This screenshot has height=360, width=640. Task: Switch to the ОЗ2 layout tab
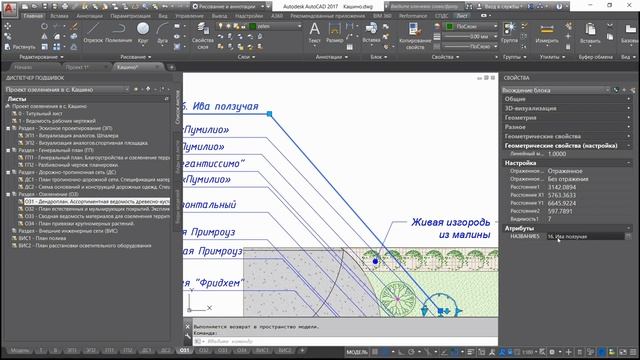[204, 351]
